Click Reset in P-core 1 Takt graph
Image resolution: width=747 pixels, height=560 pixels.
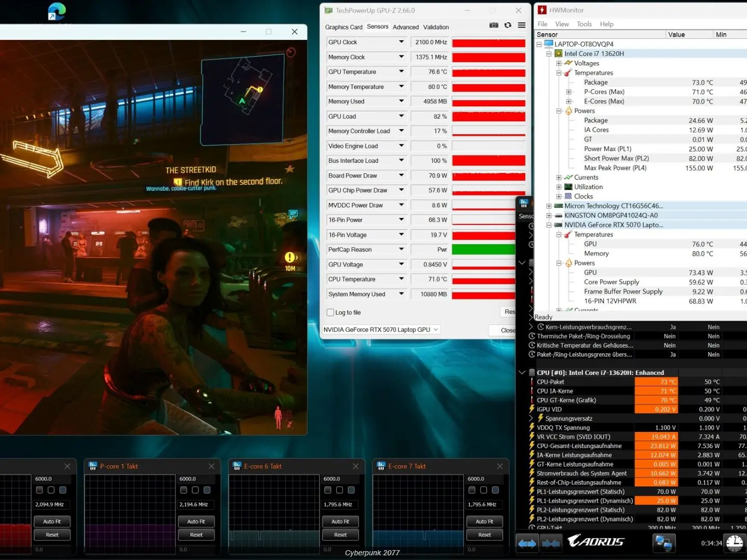tap(196, 535)
